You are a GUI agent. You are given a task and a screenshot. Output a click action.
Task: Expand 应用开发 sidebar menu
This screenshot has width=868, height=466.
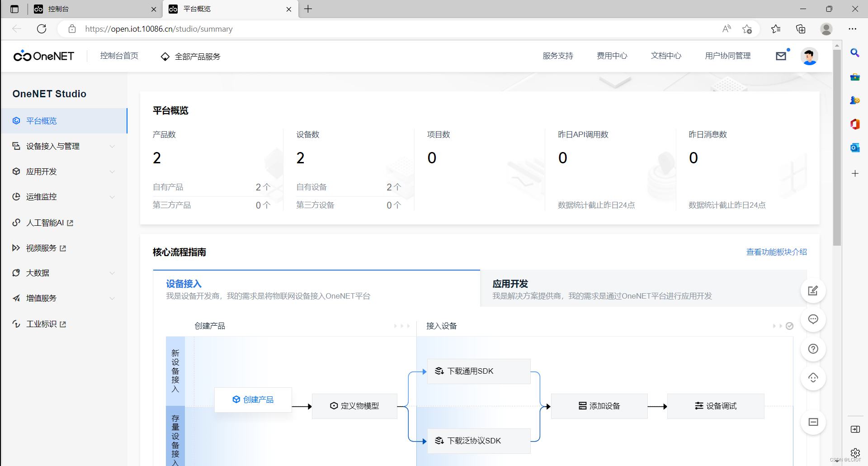[64, 171]
